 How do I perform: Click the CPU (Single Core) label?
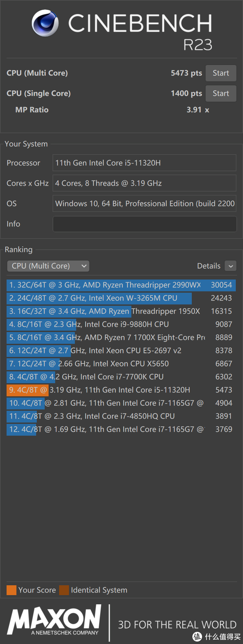pyautogui.click(x=38, y=93)
